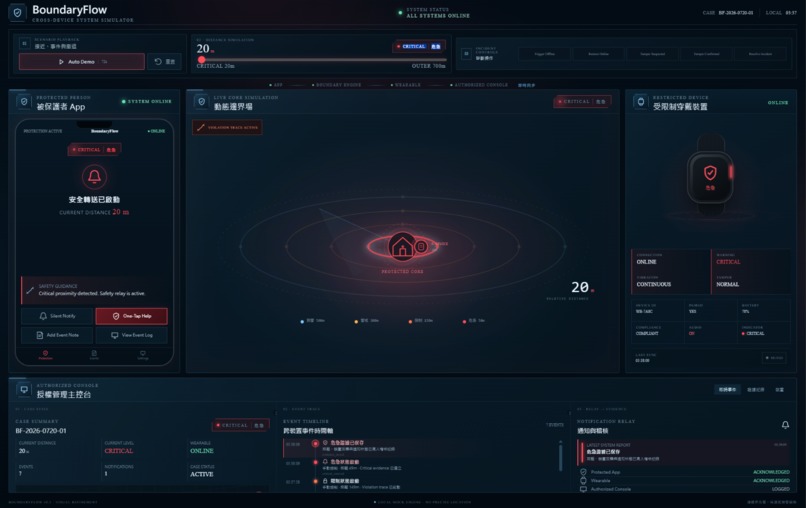
Task: Click the CRITICAL badge in distance simulation panel
Action: (x=418, y=46)
